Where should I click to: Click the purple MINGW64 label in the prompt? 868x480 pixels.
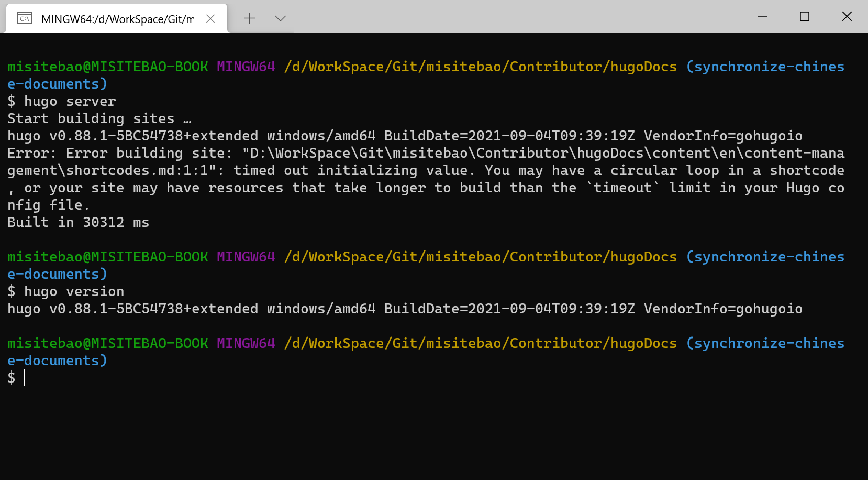click(246, 67)
